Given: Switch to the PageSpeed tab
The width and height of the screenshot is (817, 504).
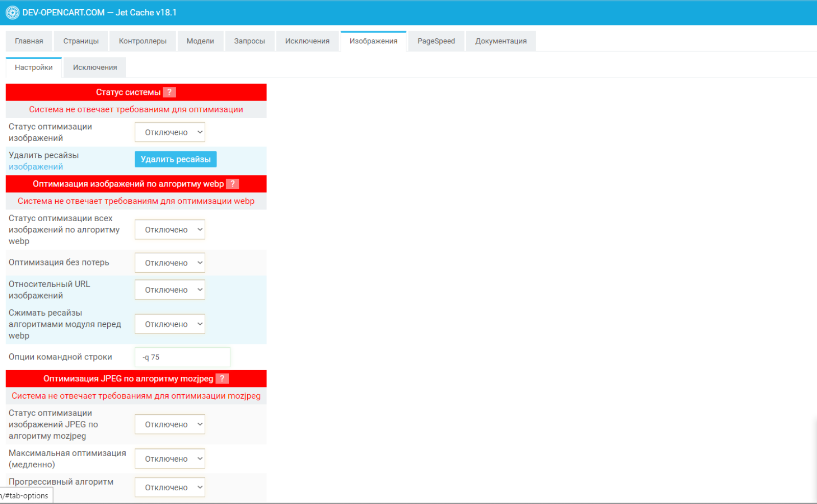Looking at the screenshot, I should [436, 41].
